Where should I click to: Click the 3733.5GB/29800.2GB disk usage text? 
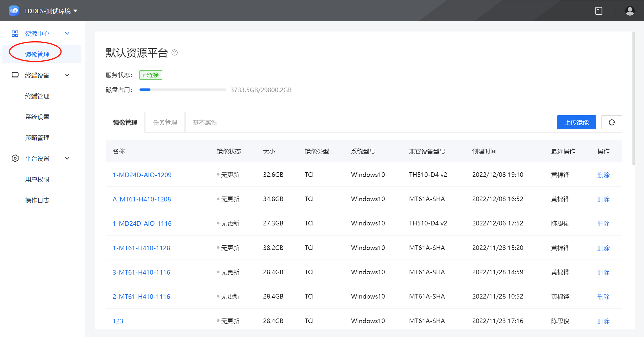click(x=261, y=90)
